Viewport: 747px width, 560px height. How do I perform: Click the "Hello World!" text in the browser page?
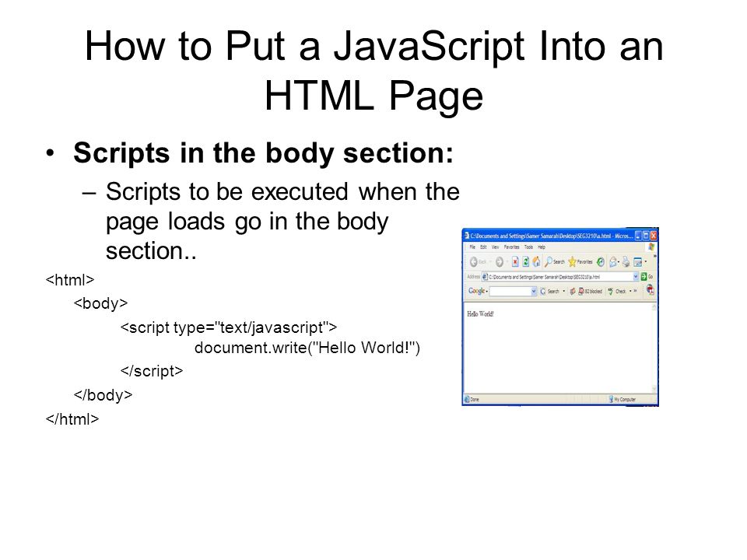click(x=480, y=313)
